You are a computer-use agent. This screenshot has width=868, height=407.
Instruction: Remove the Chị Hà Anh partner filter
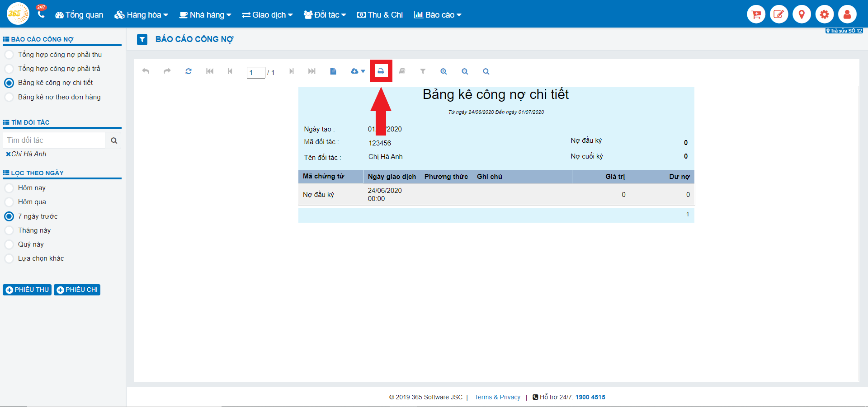[x=8, y=154]
